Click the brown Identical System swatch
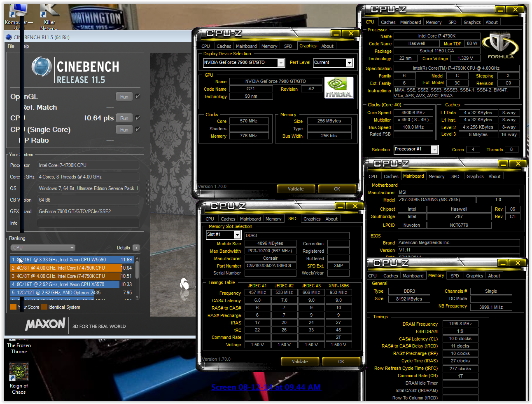532x404 pixels. (44, 307)
